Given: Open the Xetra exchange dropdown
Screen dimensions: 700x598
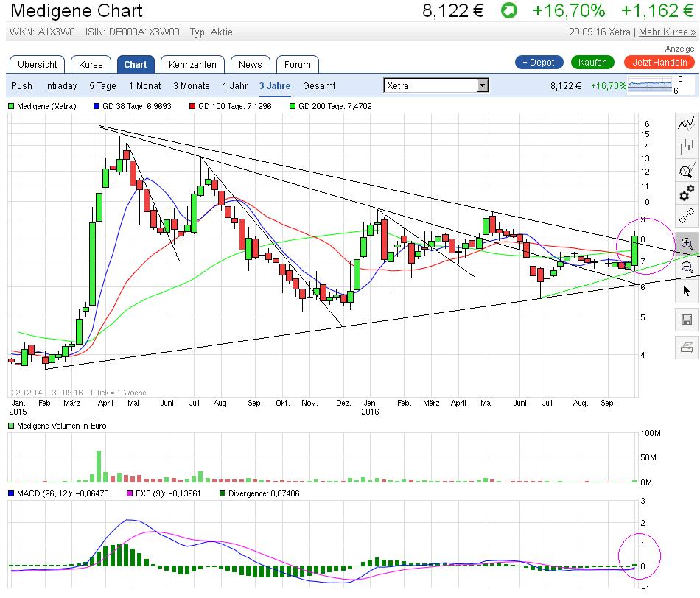Looking at the screenshot, I should coord(436,85).
